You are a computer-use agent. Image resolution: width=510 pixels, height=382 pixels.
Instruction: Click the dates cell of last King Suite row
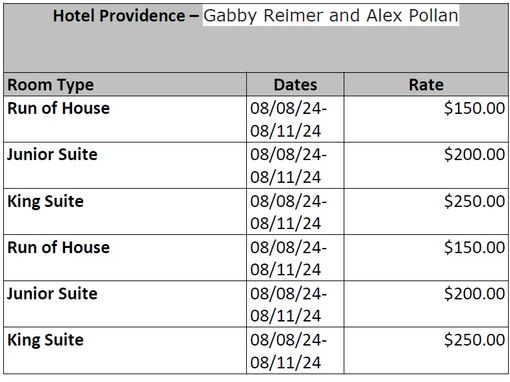295,350
